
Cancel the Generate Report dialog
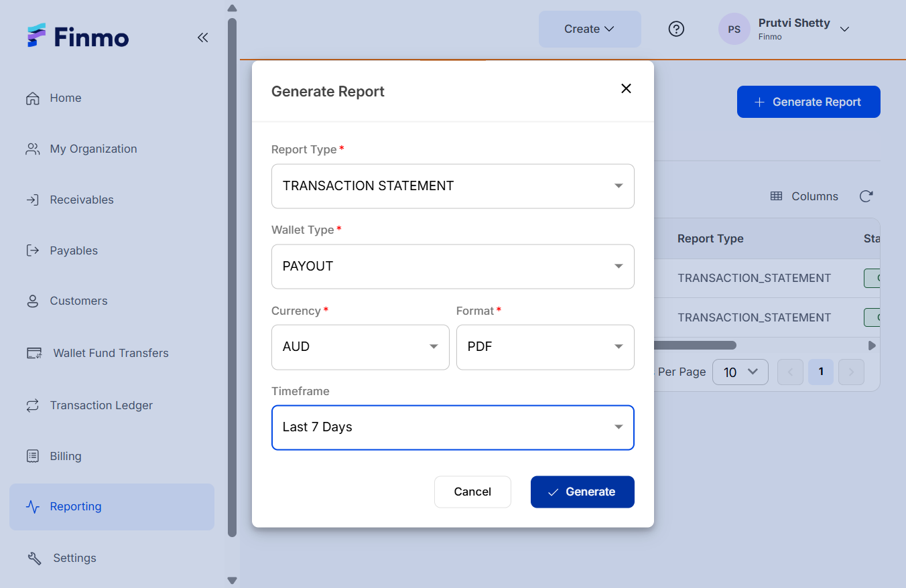(x=472, y=492)
